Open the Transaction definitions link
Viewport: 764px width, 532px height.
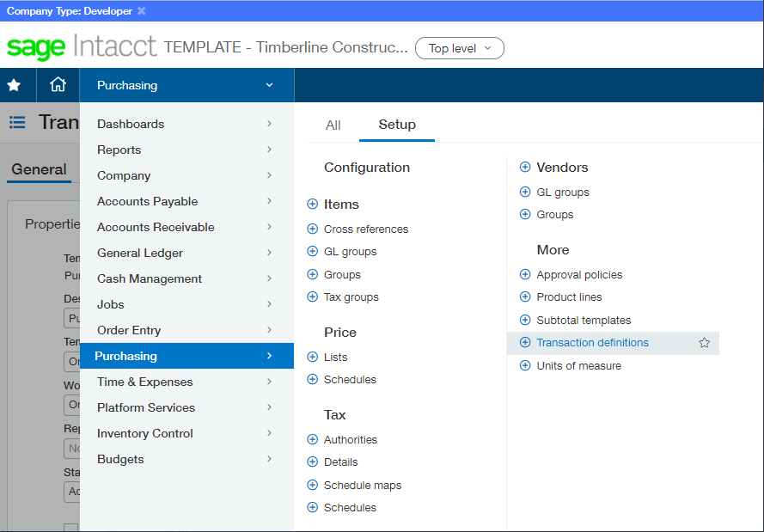coord(592,342)
